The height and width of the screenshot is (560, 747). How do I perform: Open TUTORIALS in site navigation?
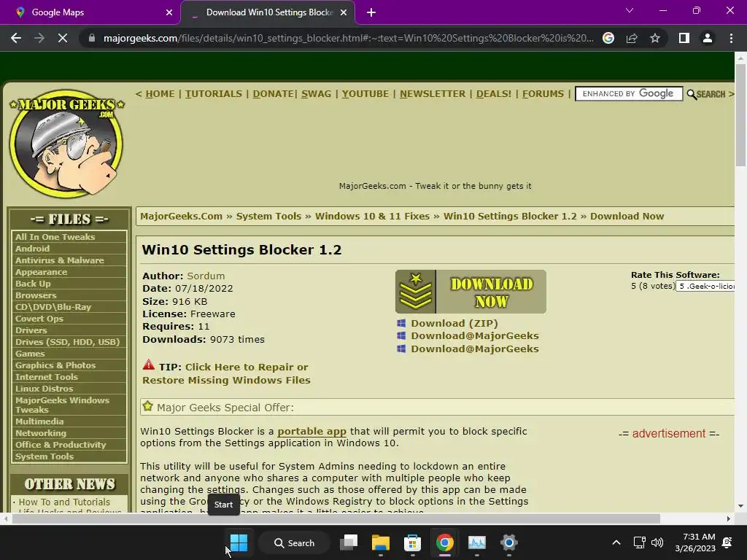pos(214,94)
